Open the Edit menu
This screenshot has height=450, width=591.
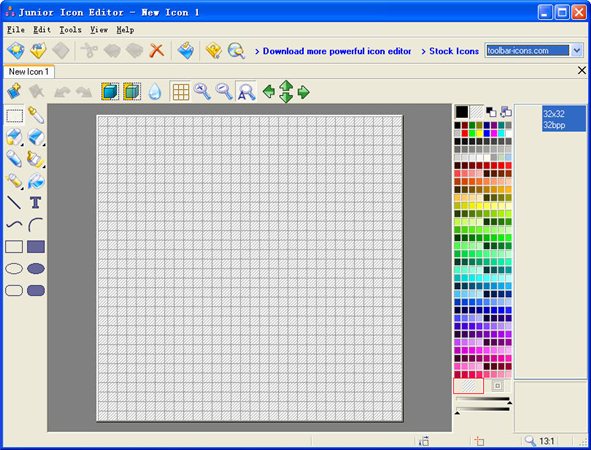tap(42, 29)
